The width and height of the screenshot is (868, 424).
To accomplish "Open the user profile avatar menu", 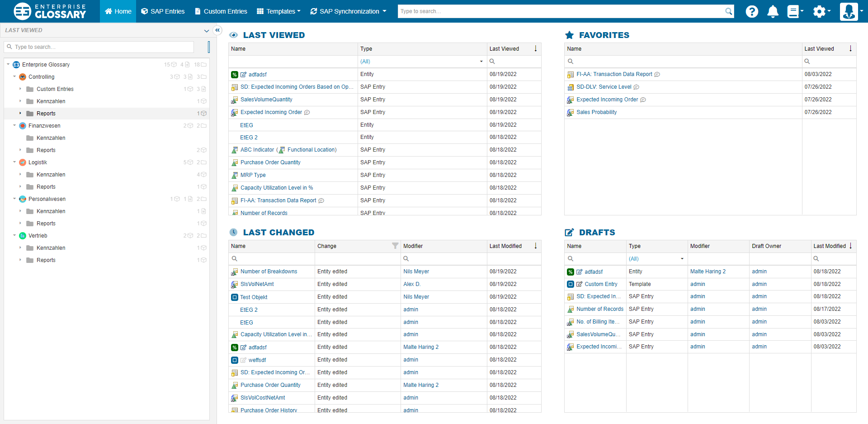I will (852, 11).
